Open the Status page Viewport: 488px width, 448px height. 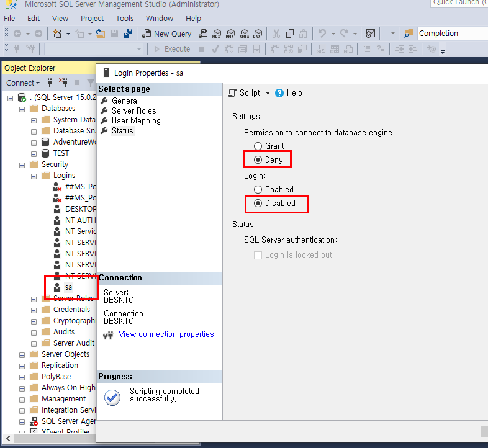coord(122,131)
